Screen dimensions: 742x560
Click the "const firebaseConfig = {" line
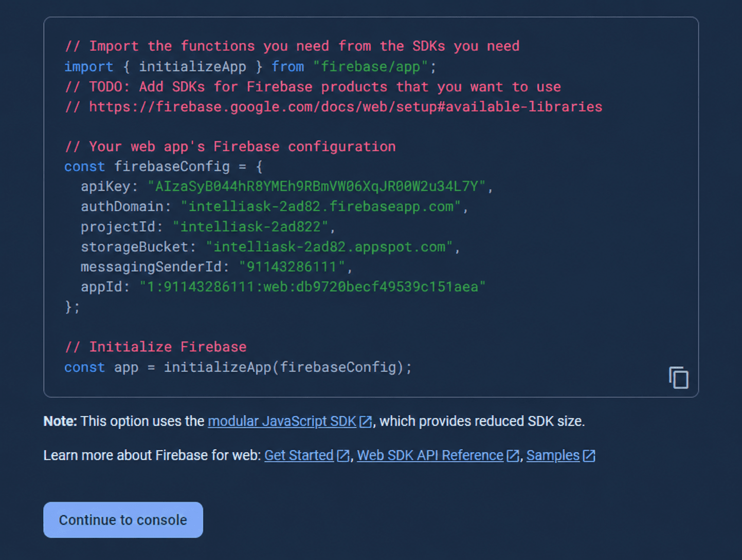[x=164, y=166]
